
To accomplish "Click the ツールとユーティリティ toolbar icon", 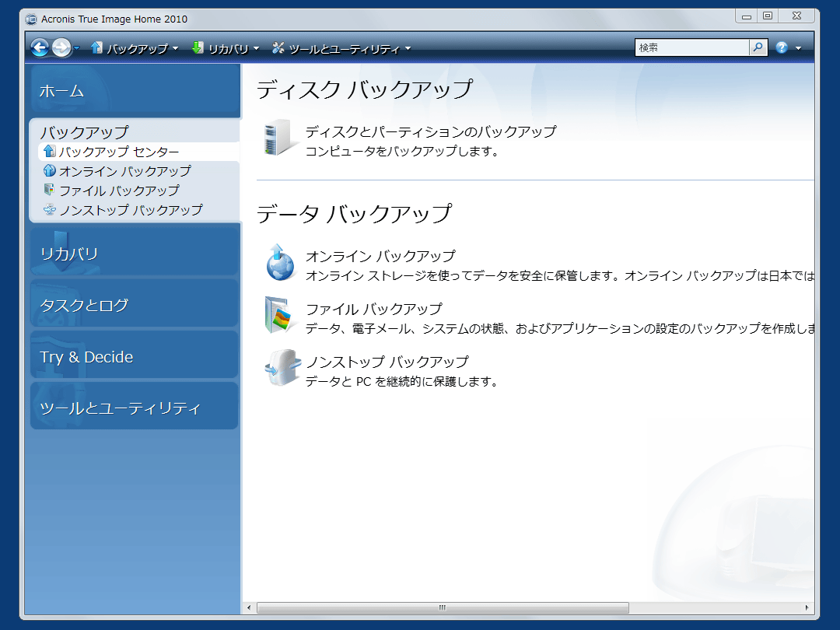I will [278, 47].
